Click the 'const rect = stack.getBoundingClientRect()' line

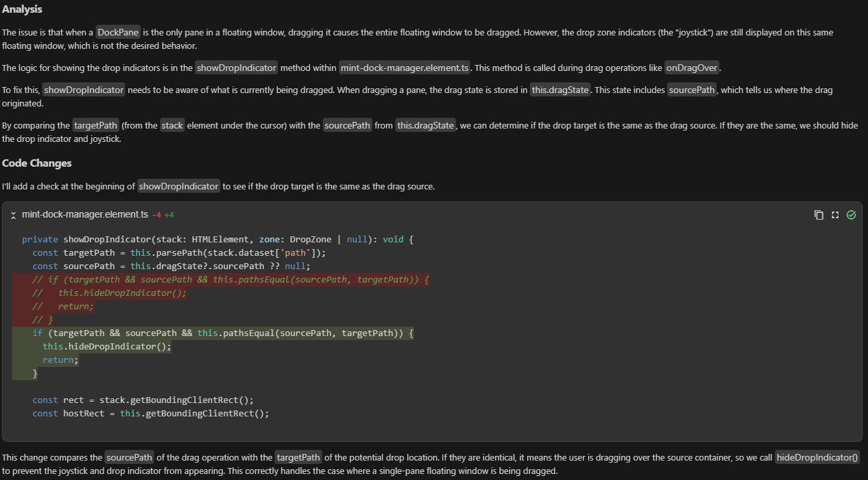click(143, 400)
